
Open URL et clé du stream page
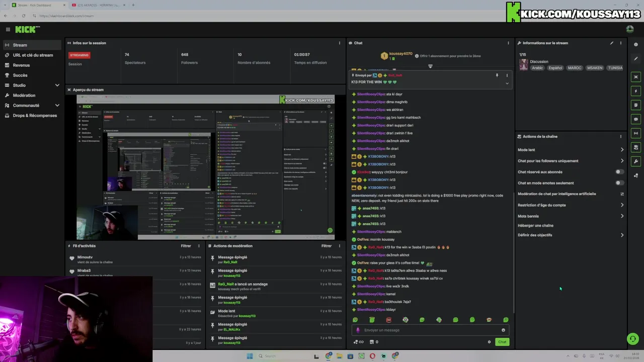pos(32,55)
